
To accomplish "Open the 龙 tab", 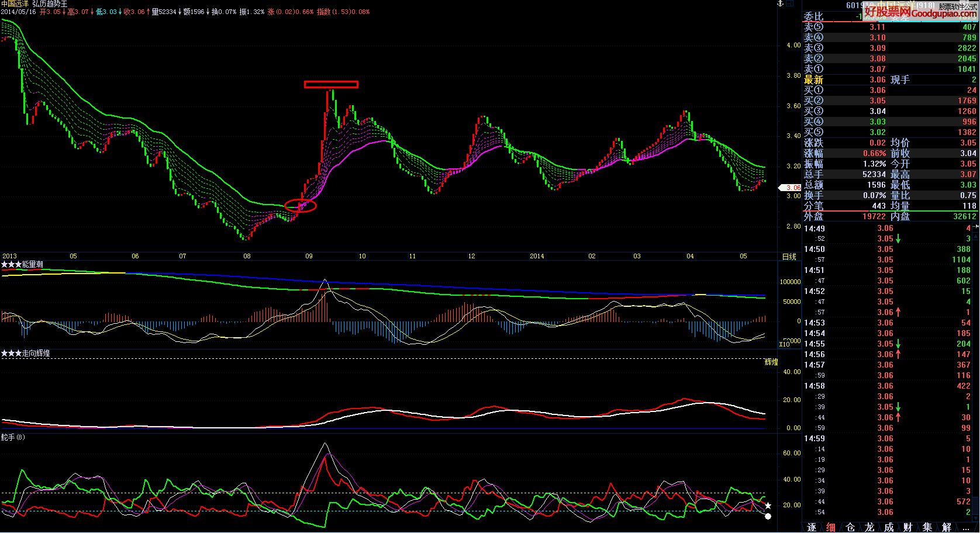I will click(x=869, y=527).
